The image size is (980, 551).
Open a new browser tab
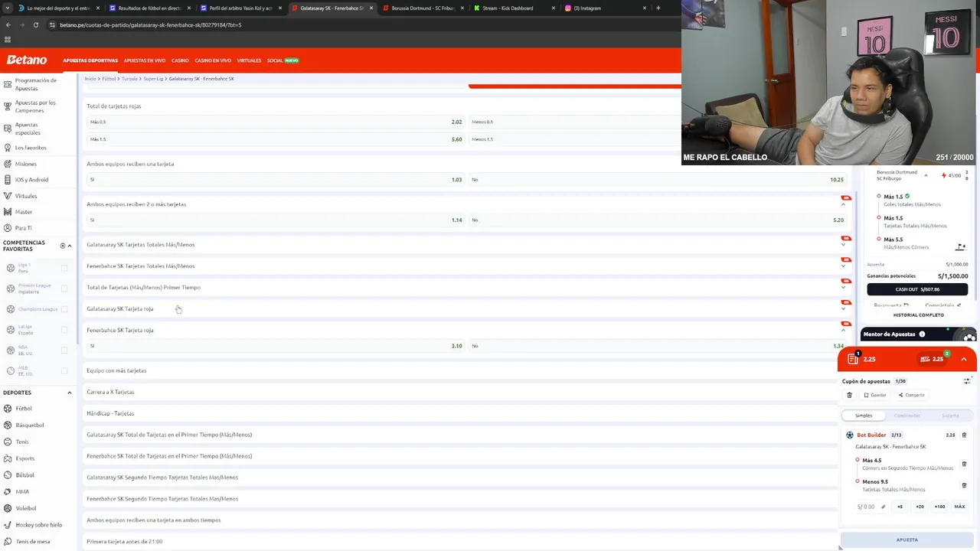click(x=658, y=8)
